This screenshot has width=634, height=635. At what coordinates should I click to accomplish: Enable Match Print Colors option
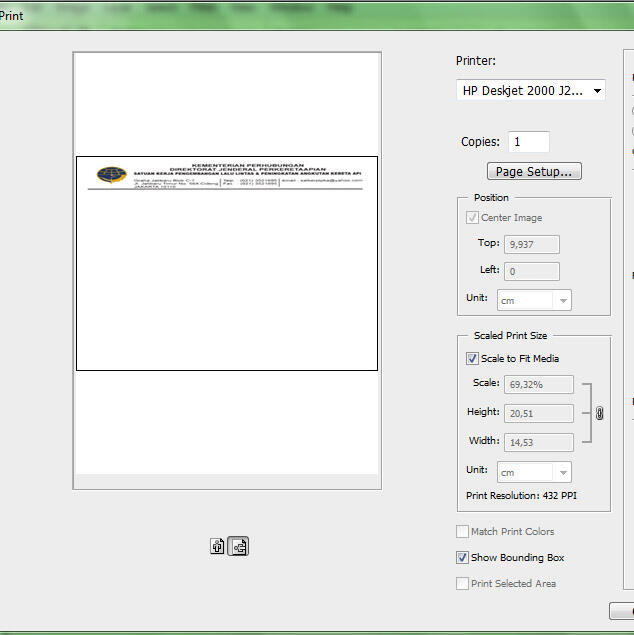click(463, 532)
